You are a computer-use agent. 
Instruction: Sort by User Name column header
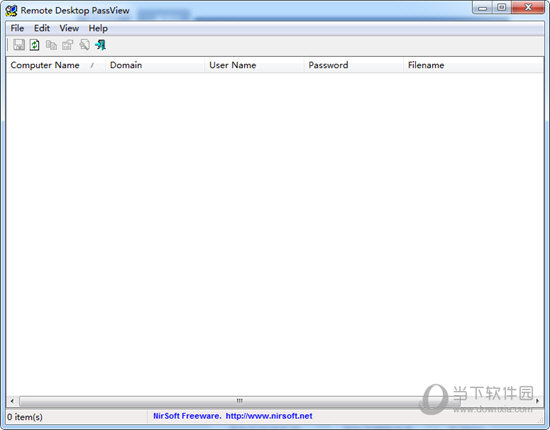click(x=254, y=65)
